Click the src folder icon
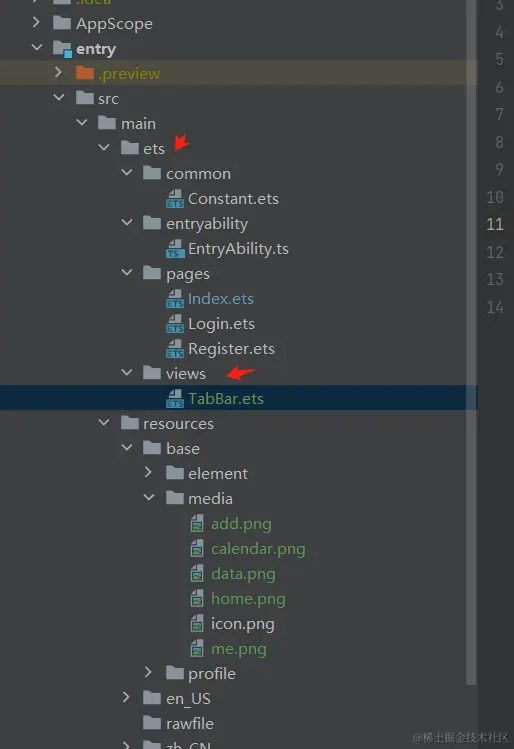 pos(85,98)
